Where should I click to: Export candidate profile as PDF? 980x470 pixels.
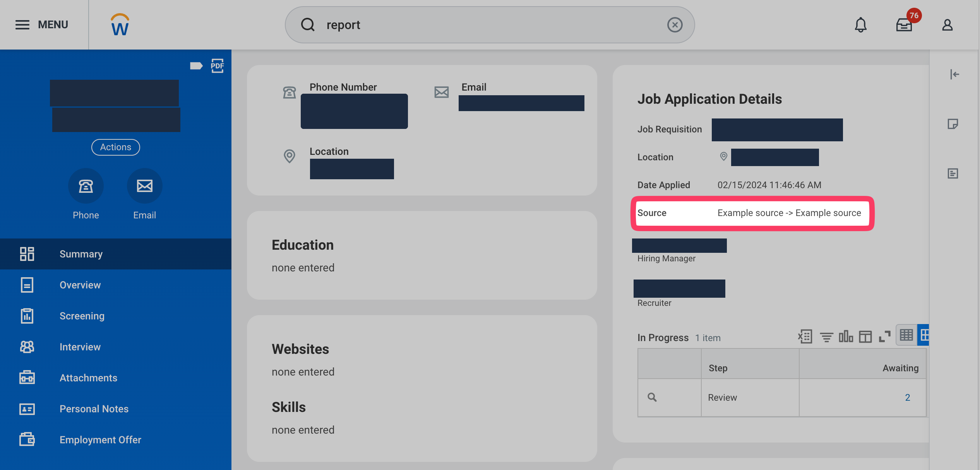(217, 65)
